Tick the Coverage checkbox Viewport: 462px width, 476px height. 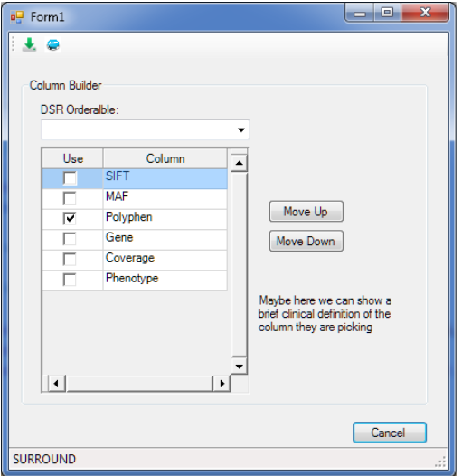(x=70, y=259)
